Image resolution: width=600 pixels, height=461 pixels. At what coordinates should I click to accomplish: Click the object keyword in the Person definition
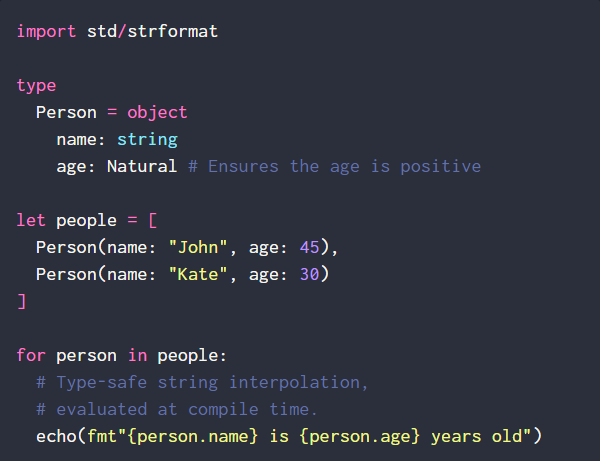tap(157, 112)
